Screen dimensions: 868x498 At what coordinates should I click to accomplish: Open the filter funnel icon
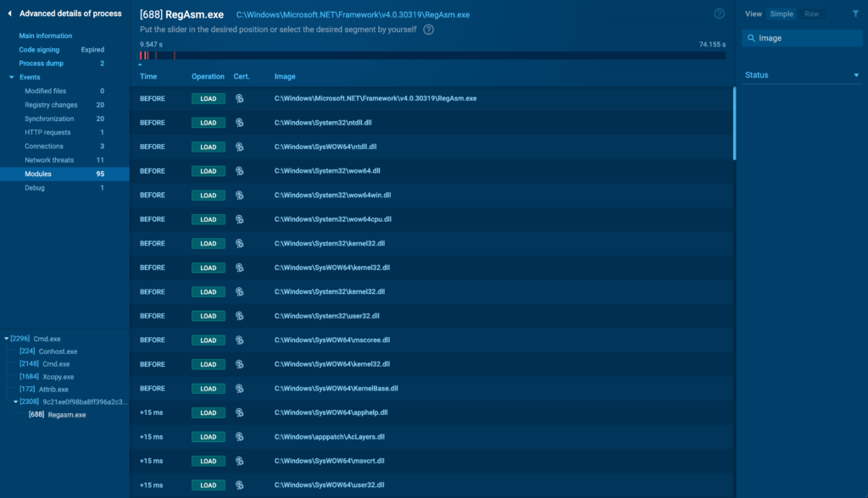point(856,14)
